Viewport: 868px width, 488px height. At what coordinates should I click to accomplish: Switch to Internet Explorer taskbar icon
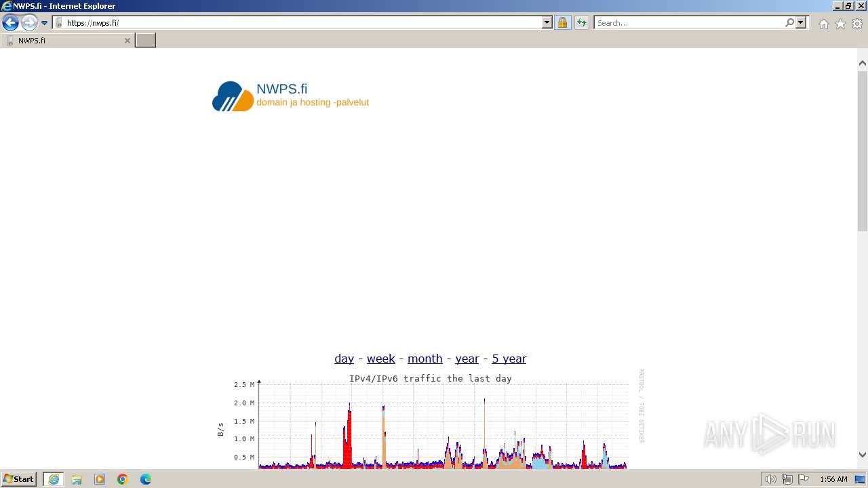[54, 479]
